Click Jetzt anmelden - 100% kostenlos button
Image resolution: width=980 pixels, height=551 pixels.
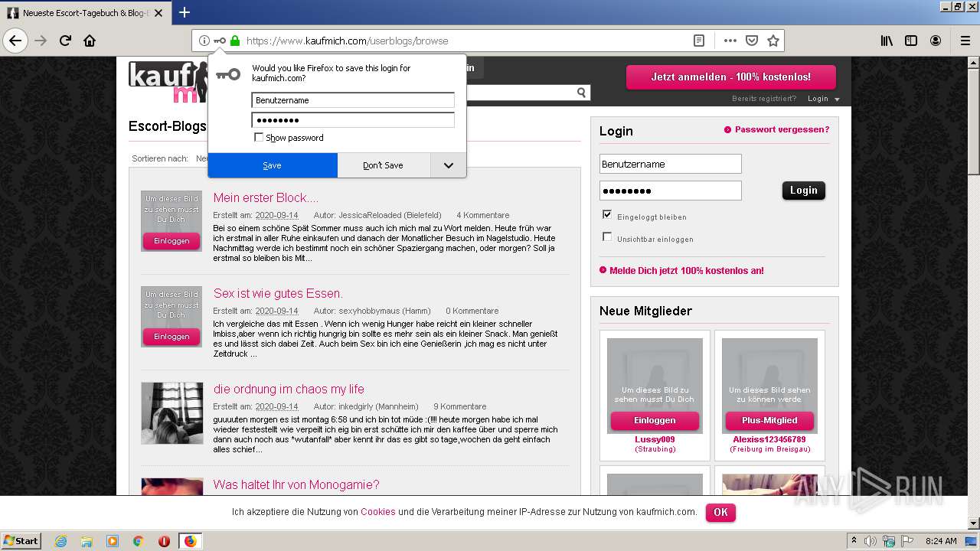click(x=730, y=77)
